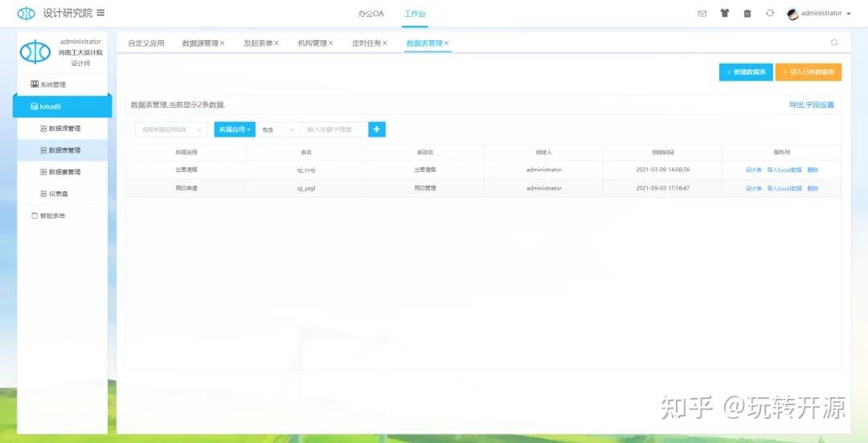
Task: Toggle the sidebar hamburger menu icon
Action: pos(100,13)
